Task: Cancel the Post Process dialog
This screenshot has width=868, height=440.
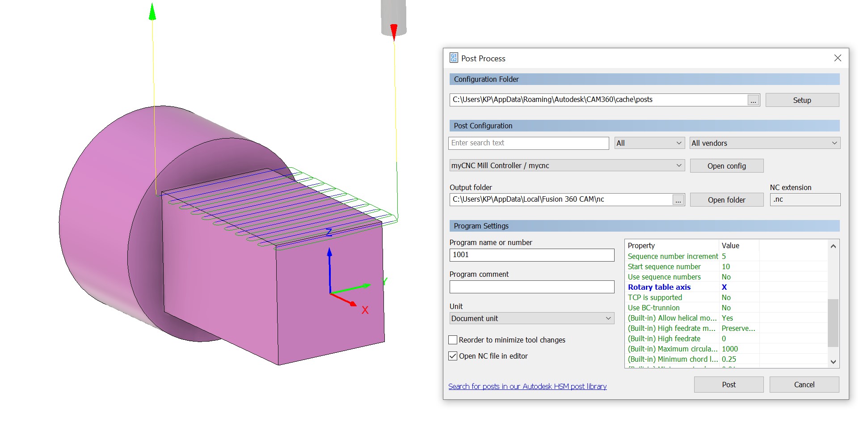Action: tap(804, 385)
